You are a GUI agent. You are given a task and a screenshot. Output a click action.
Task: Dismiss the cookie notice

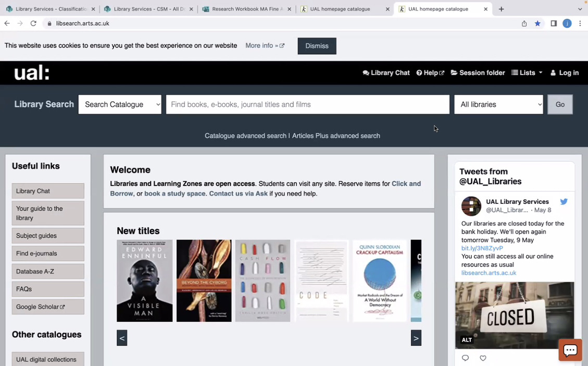pos(317,46)
